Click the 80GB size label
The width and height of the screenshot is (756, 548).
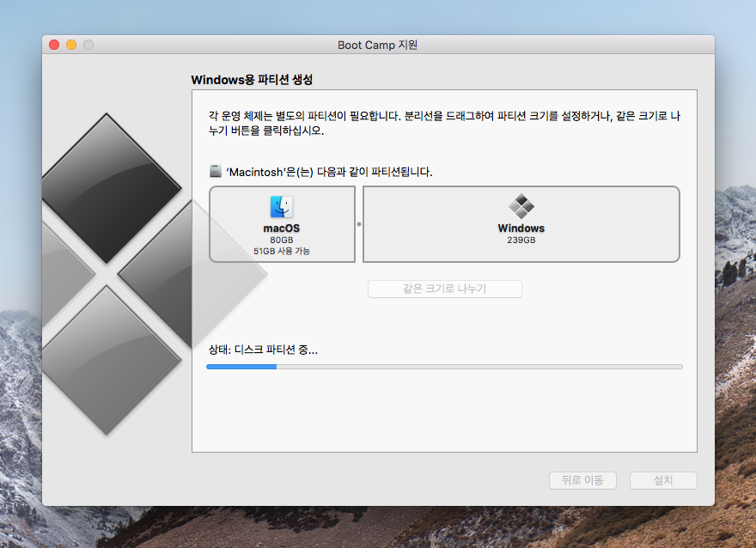click(282, 240)
